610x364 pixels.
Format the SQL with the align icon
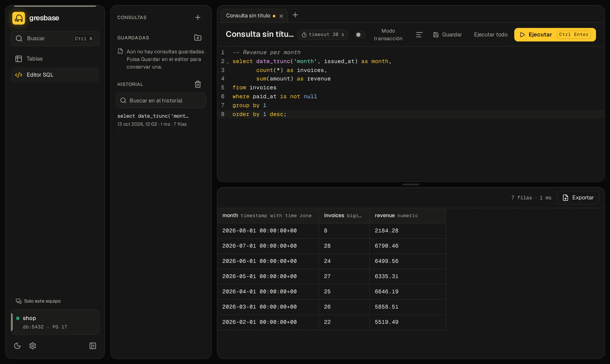[x=419, y=34]
